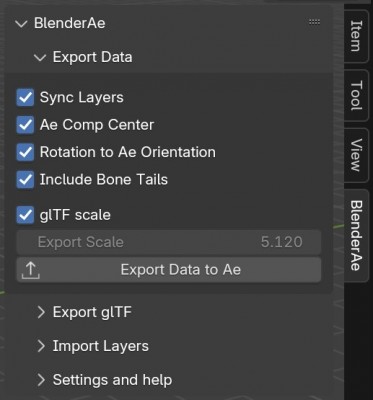Grab the BlenderAe panel drag-handle dots
The height and width of the screenshot is (400, 373).
click(x=314, y=22)
